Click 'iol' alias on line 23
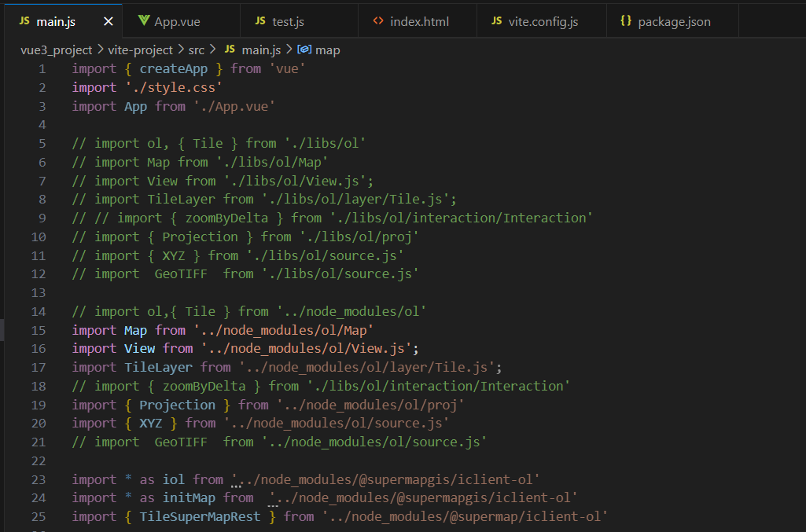Viewport: 806px width, 532px height. pyautogui.click(x=174, y=479)
